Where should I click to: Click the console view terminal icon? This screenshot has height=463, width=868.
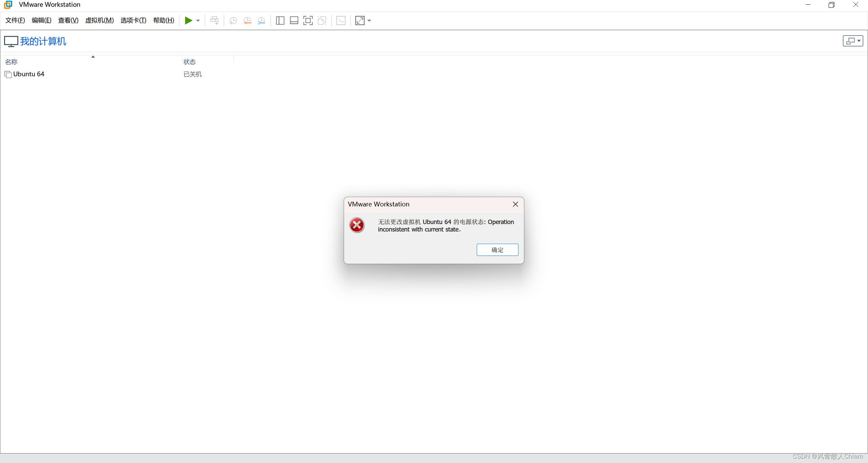[x=341, y=21]
